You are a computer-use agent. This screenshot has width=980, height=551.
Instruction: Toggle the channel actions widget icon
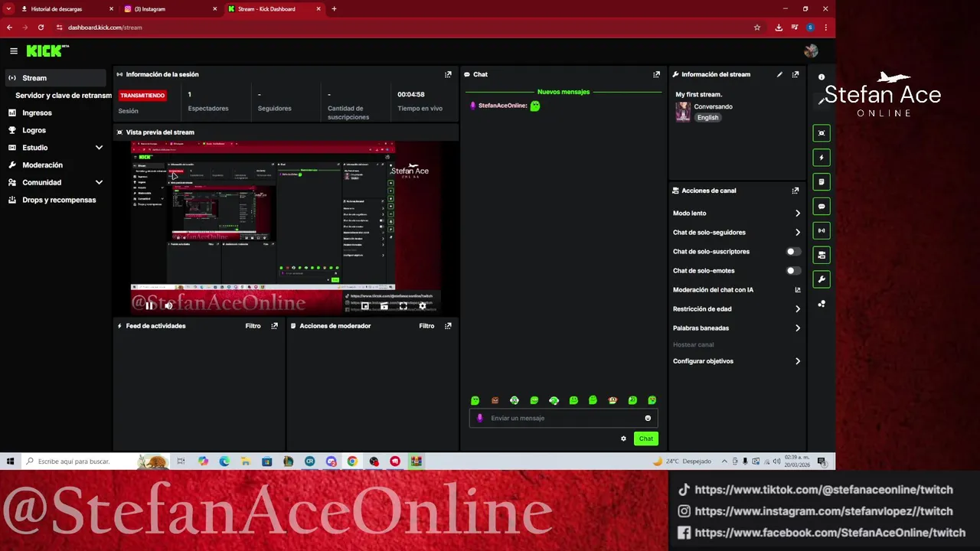pyautogui.click(x=822, y=255)
